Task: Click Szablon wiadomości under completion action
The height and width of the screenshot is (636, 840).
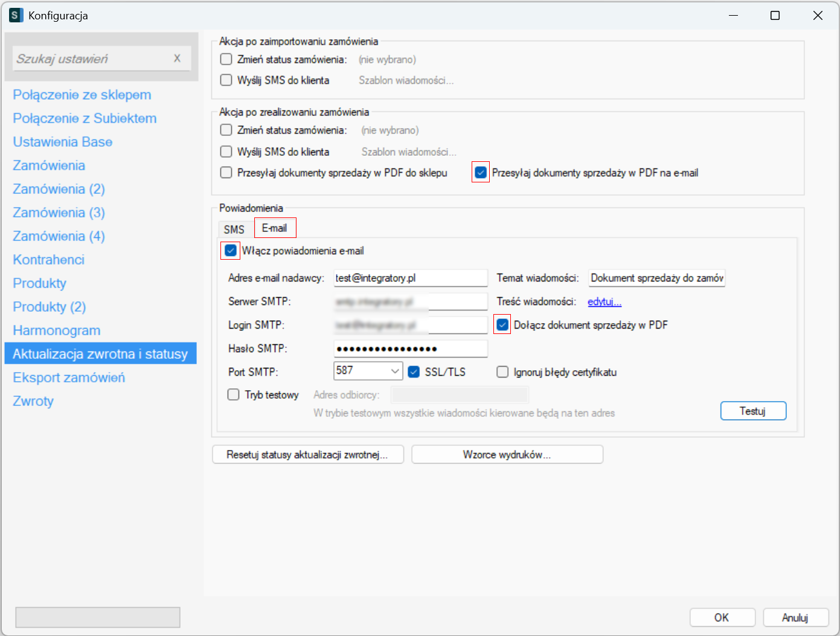Action: (409, 152)
